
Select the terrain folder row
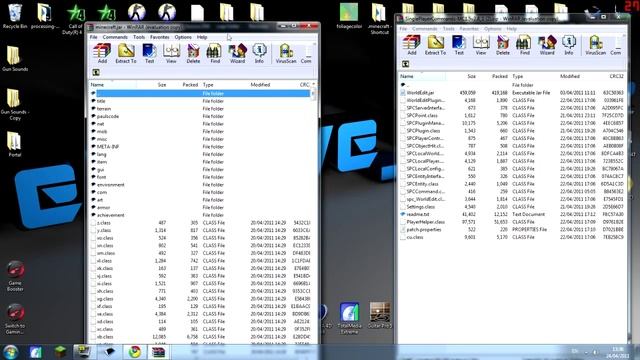200,109
